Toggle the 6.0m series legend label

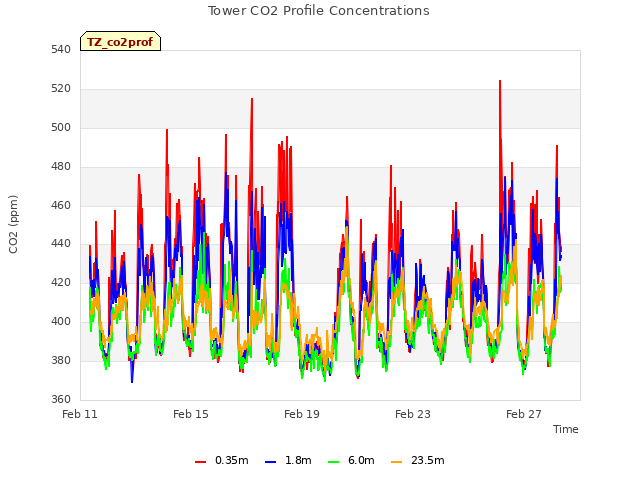(x=361, y=460)
